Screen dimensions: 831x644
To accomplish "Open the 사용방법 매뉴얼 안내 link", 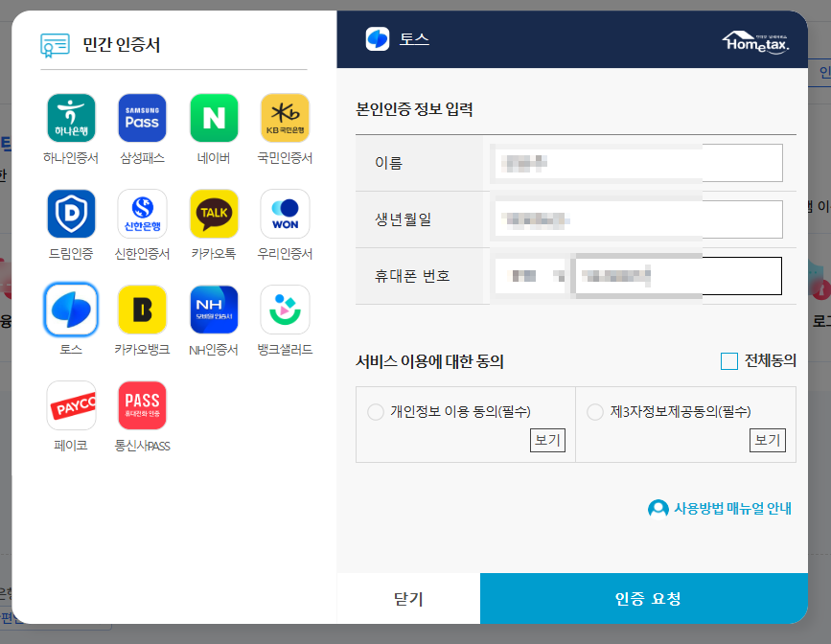I will 732,509.
